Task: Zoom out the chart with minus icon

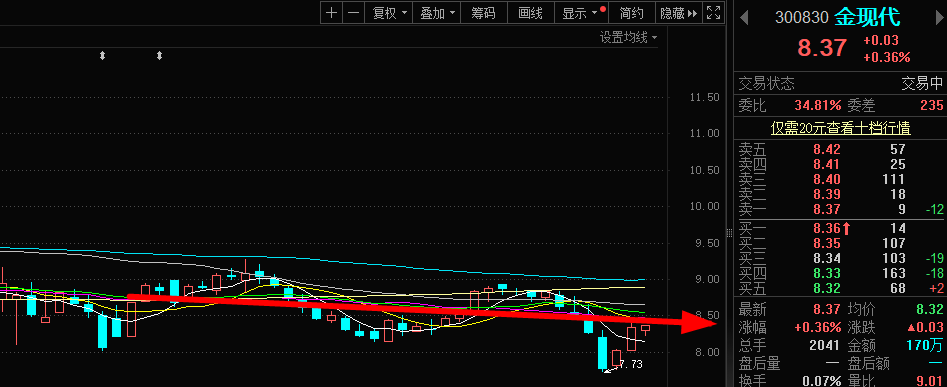Action: point(354,13)
